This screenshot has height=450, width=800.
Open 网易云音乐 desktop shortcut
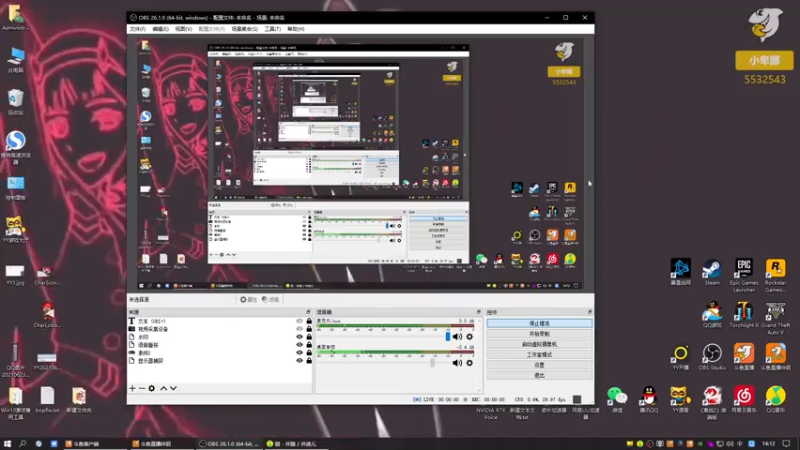743,399
